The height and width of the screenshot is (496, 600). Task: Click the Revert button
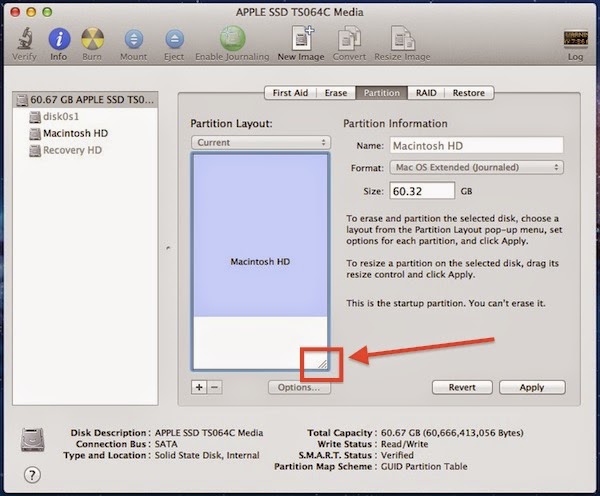click(462, 387)
